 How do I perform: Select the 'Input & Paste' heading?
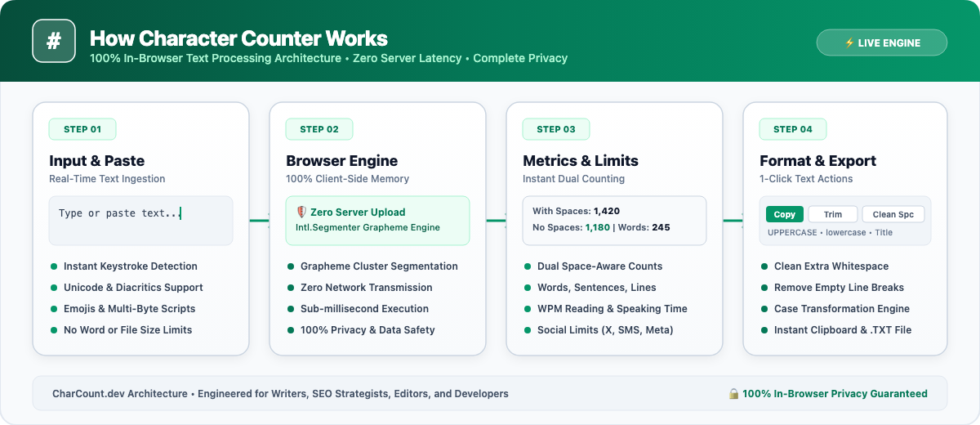(x=96, y=160)
